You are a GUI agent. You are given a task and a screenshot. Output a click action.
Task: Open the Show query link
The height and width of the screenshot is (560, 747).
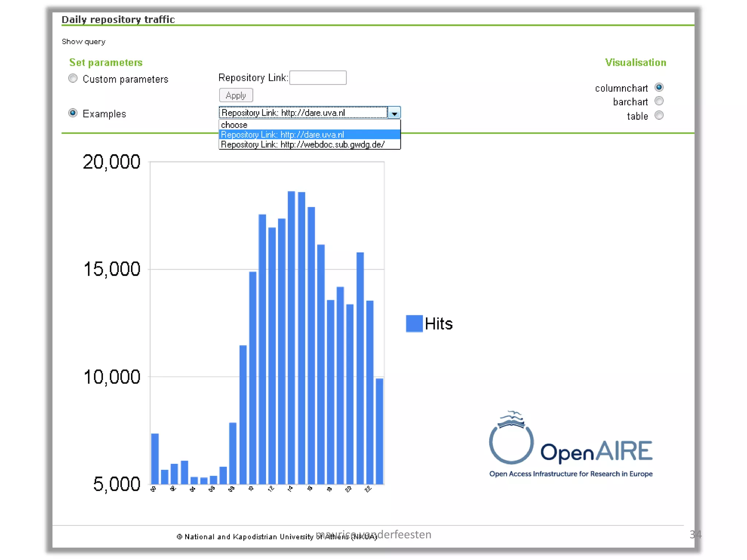(x=84, y=42)
